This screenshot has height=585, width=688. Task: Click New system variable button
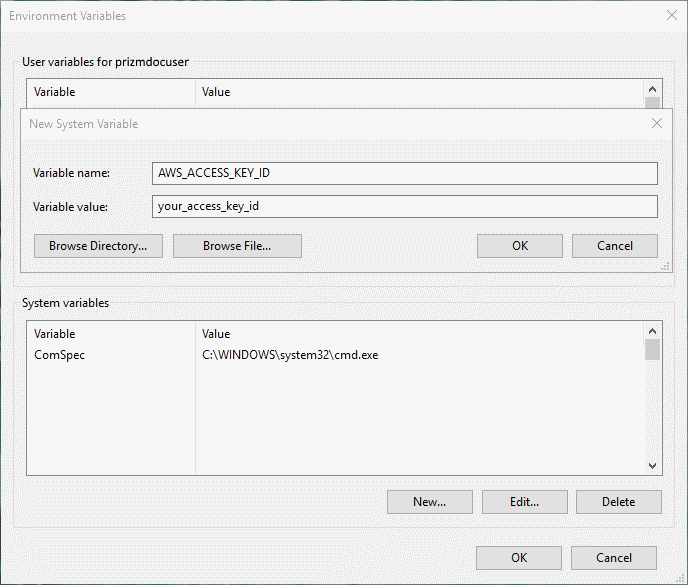430,502
